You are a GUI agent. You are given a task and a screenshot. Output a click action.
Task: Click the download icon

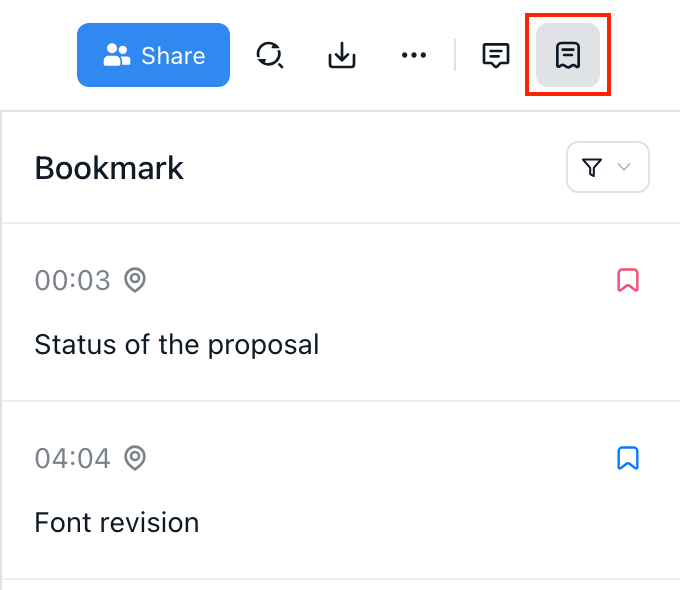[x=342, y=55]
